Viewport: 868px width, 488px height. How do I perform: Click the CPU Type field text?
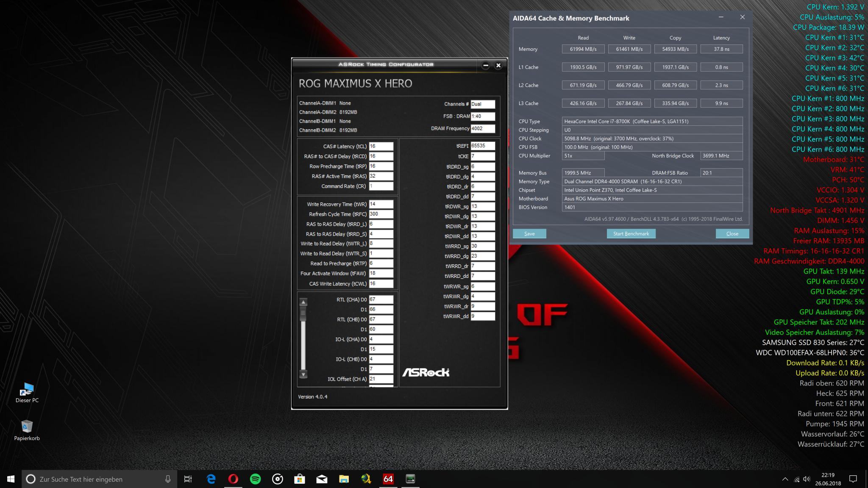pyautogui.click(x=652, y=121)
